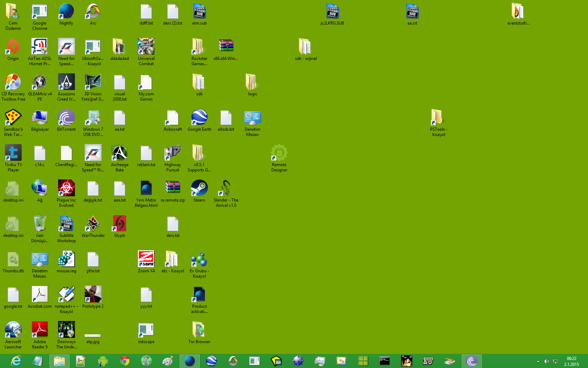The height and width of the screenshot is (368, 588).
Task: Select the re.remote.zip archive
Action: coord(173,191)
